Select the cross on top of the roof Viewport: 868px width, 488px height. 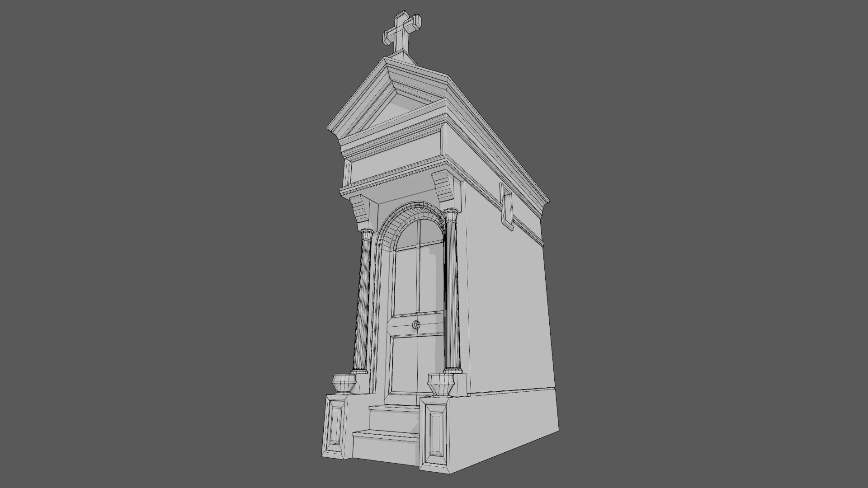click(x=402, y=33)
